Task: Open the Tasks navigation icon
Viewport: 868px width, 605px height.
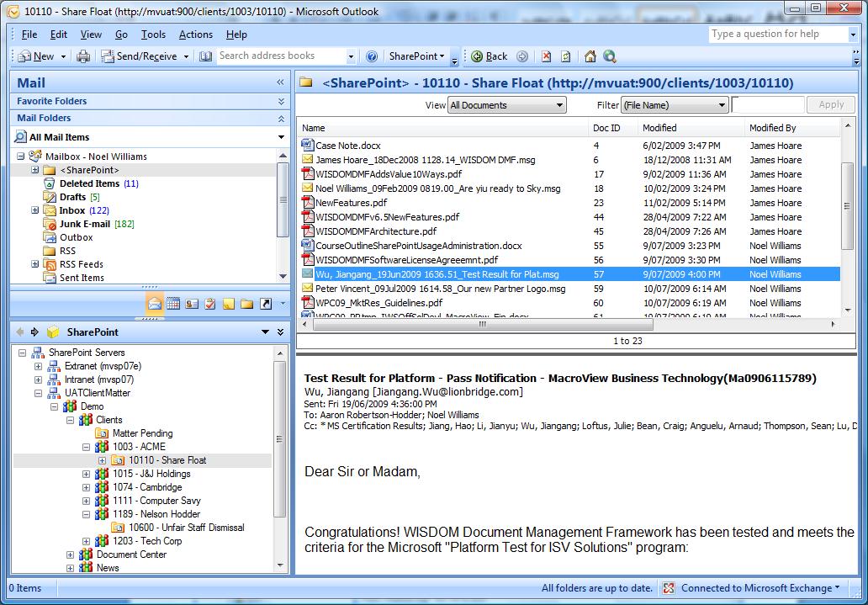Action: (x=209, y=304)
